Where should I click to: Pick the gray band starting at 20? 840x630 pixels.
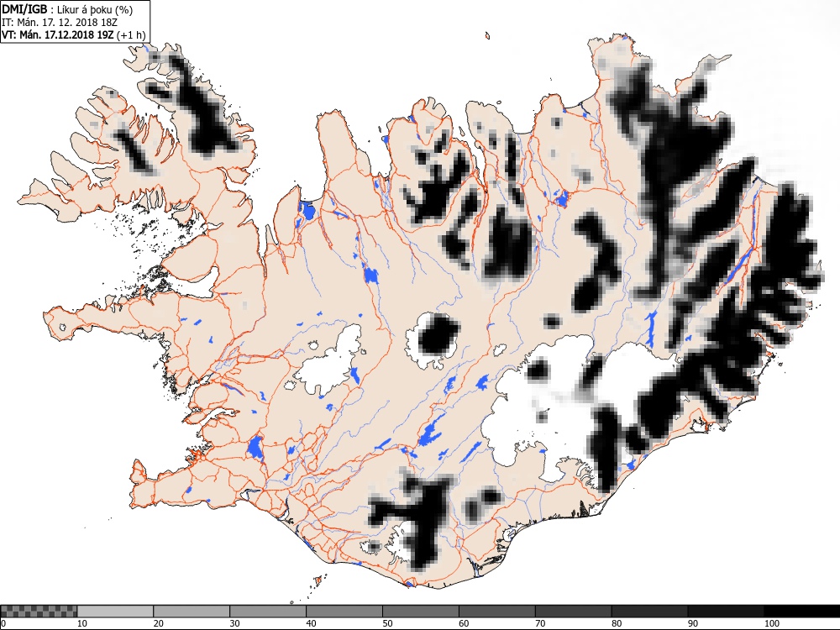pos(192,612)
